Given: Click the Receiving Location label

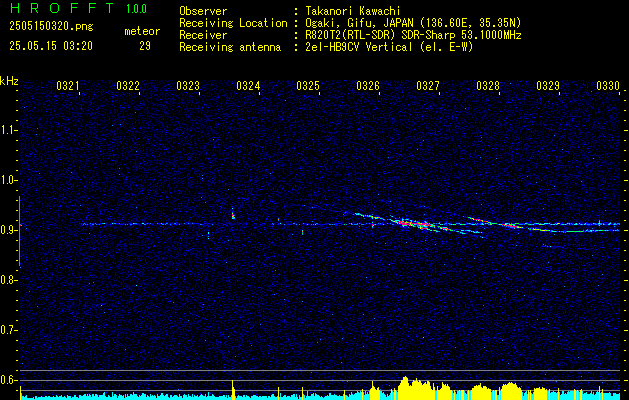Looking at the screenshot, I should pyautogui.click(x=233, y=23).
